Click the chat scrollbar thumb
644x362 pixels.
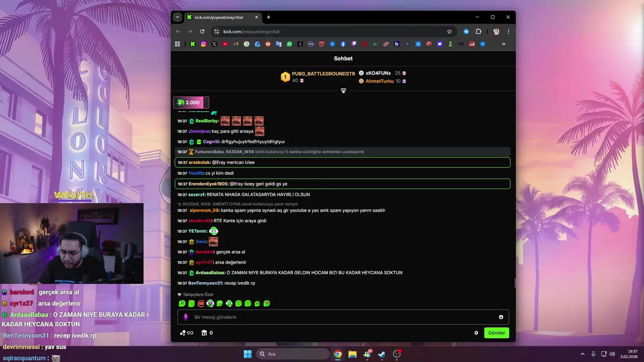[514, 284]
